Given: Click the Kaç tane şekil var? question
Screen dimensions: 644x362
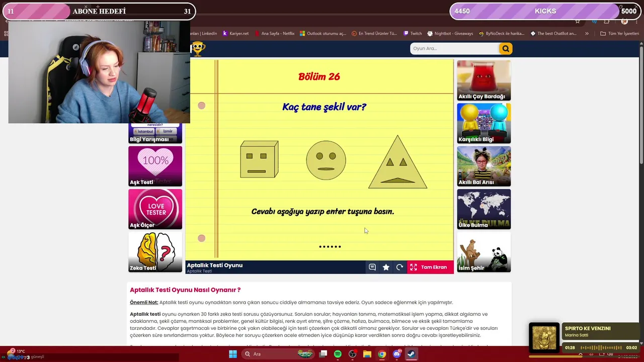Looking at the screenshot, I should click(x=324, y=107).
